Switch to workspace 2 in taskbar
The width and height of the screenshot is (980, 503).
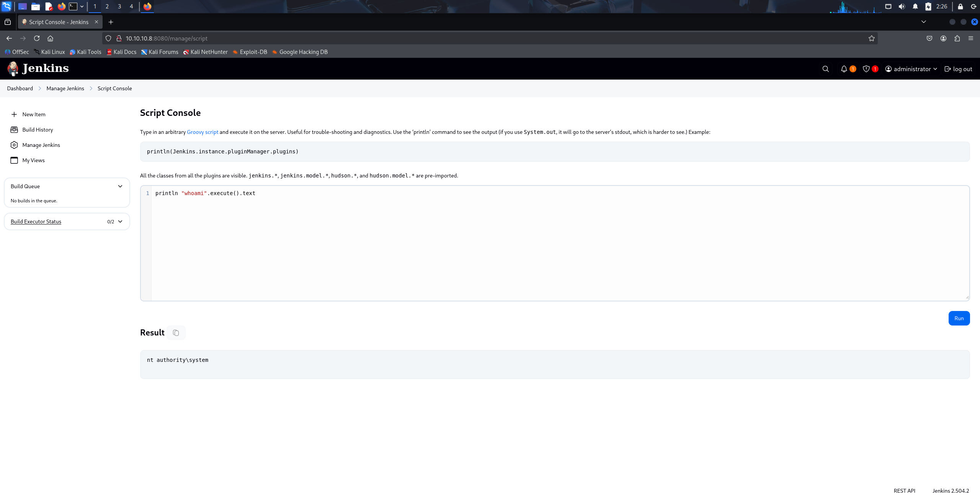pyautogui.click(x=107, y=7)
